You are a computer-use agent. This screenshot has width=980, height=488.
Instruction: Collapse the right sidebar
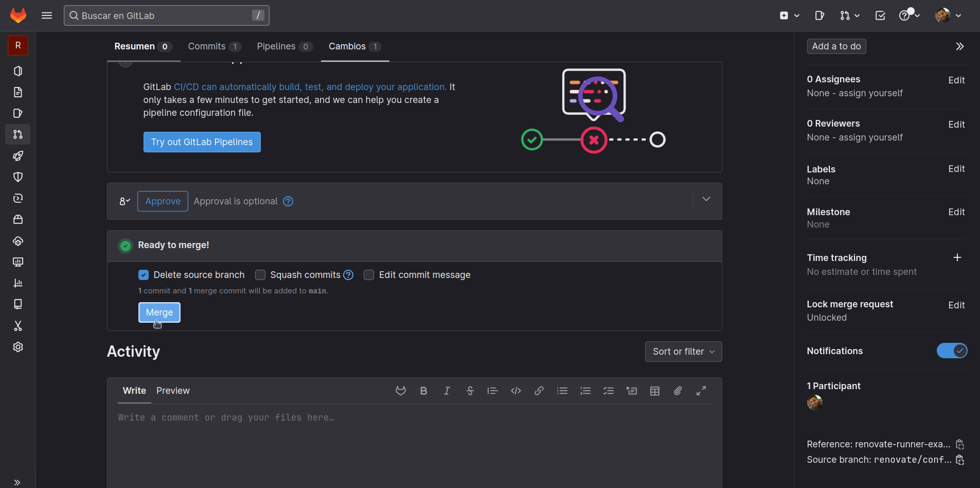pos(960,46)
